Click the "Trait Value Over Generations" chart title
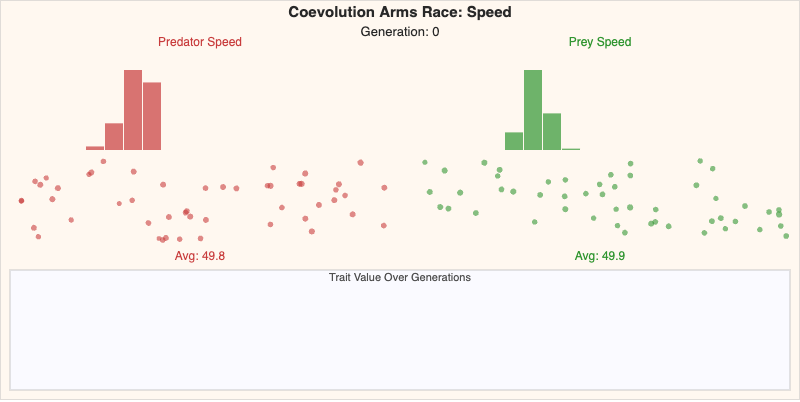The width and height of the screenshot is (800, 402). point(400,277)
